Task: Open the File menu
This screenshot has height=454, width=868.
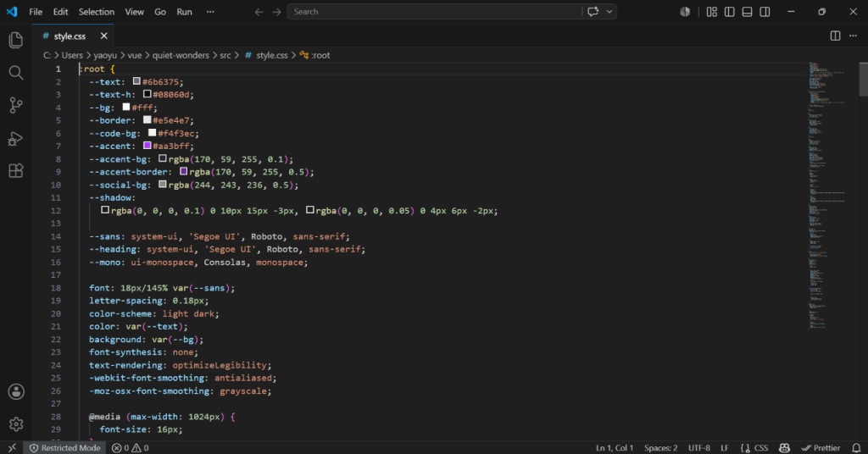Action: 36,12
